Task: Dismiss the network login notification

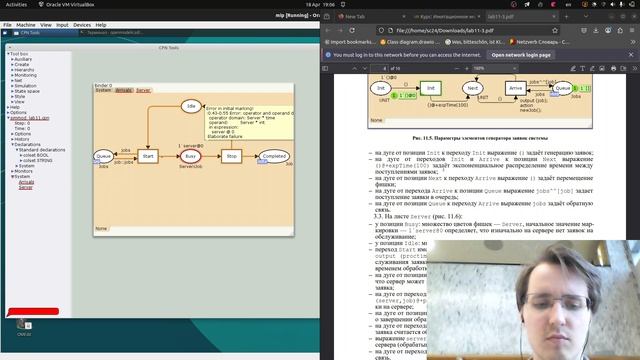Action: [631, 55]
